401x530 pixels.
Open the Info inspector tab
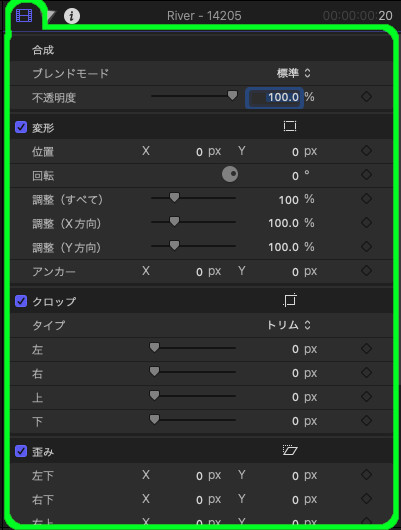(x=72, y=16)
